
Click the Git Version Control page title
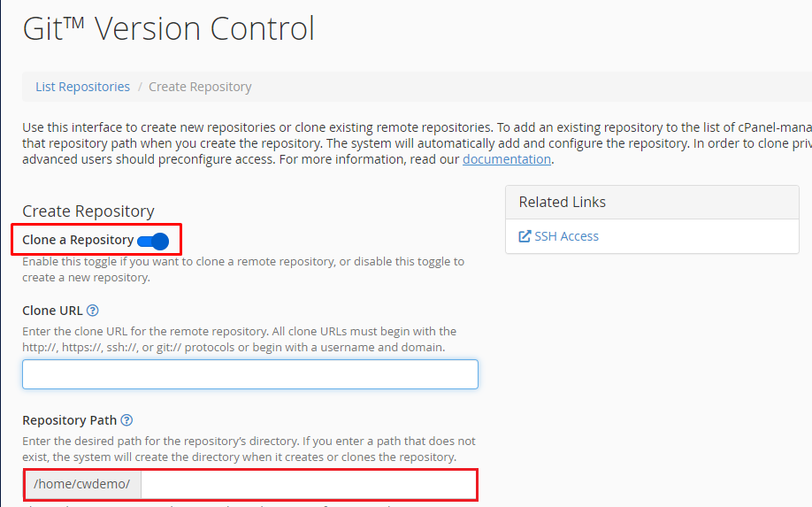click(x=168, y=28)
